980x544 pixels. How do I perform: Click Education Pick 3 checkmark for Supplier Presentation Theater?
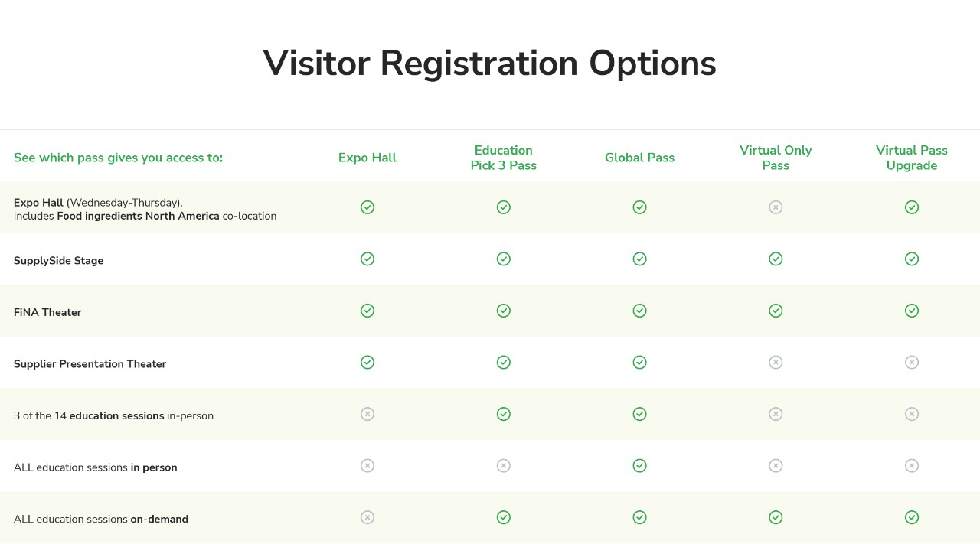coord(504,363)
